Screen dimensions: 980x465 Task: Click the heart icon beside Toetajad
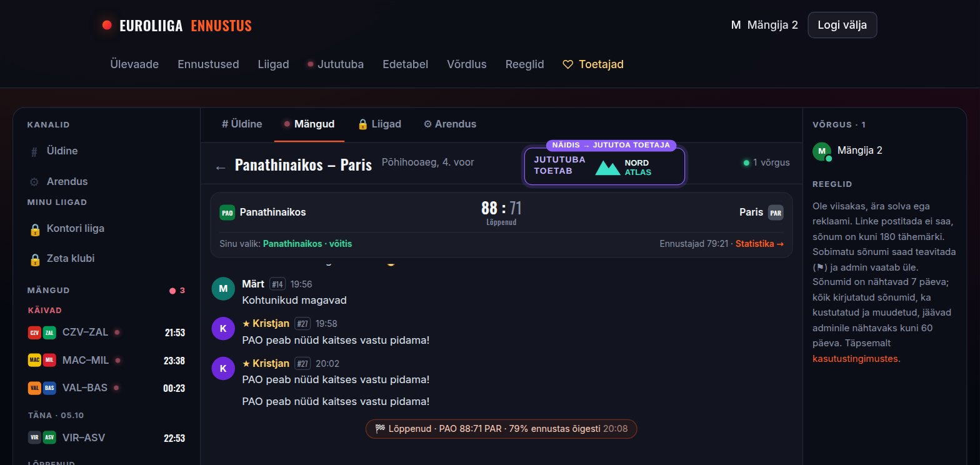coord(568,64)
